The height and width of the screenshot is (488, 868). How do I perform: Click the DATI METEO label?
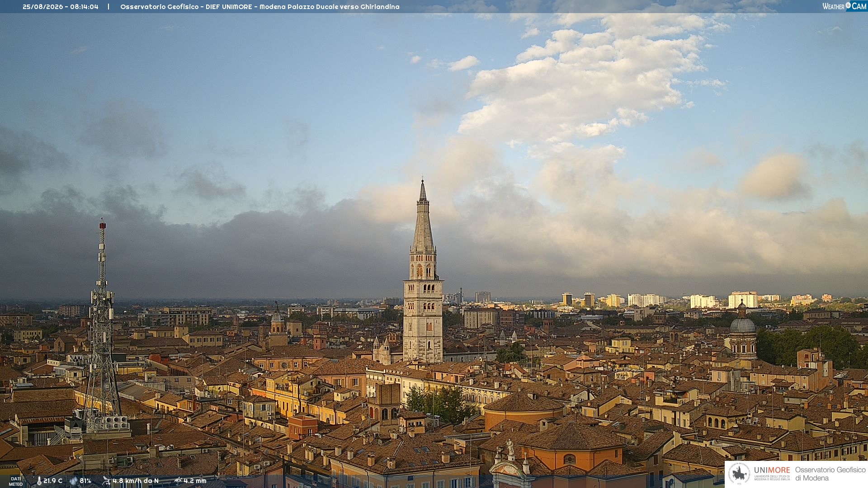(16, 481)
